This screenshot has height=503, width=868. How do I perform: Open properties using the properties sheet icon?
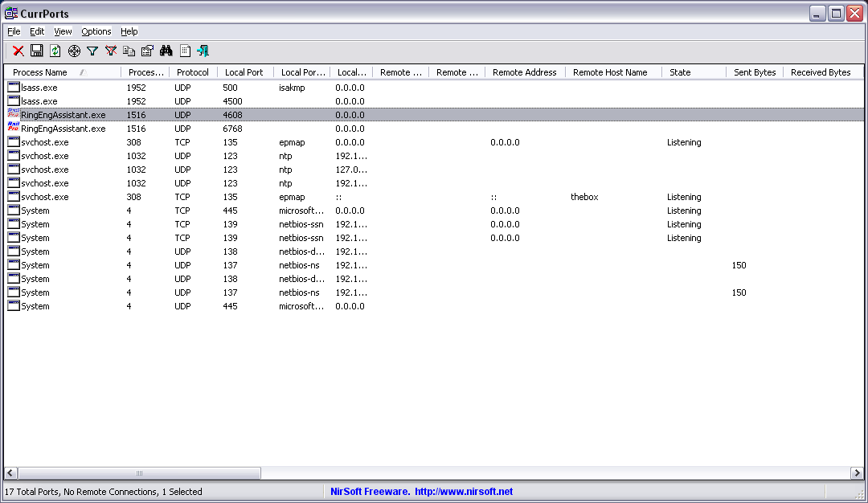(x=147, y=50)
